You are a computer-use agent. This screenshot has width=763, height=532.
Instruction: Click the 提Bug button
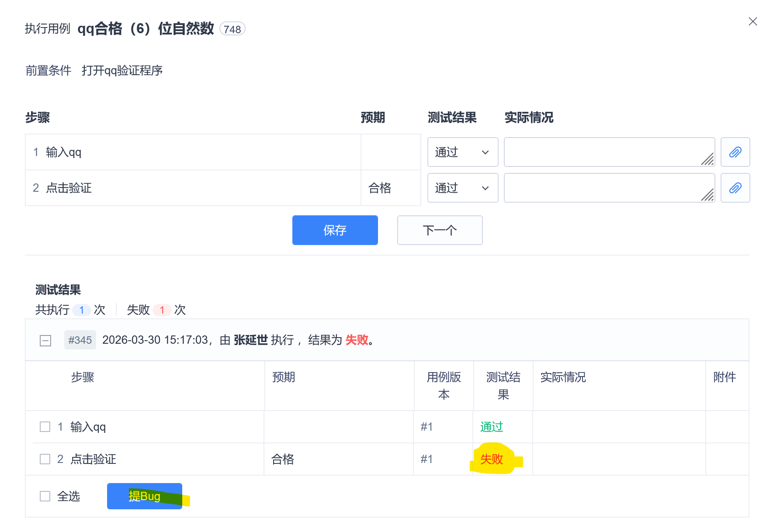point(144,496)
